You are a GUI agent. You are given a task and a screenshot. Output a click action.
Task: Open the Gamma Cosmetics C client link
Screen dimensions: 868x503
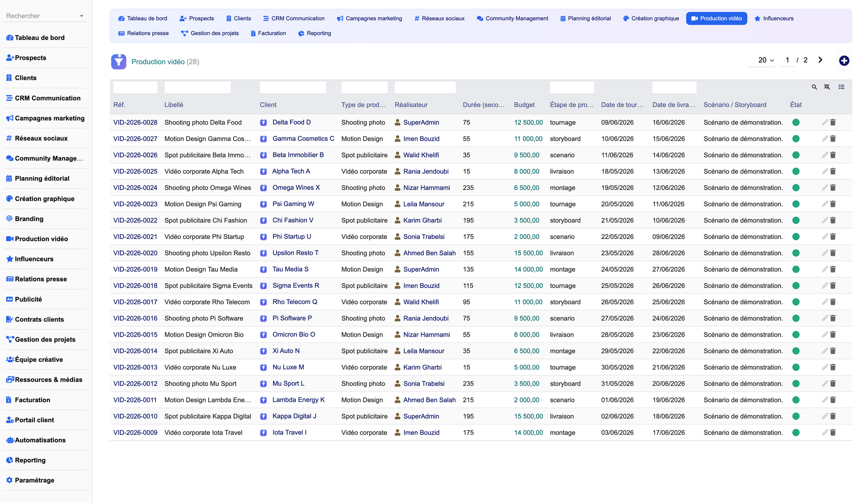tap(303, 139)
